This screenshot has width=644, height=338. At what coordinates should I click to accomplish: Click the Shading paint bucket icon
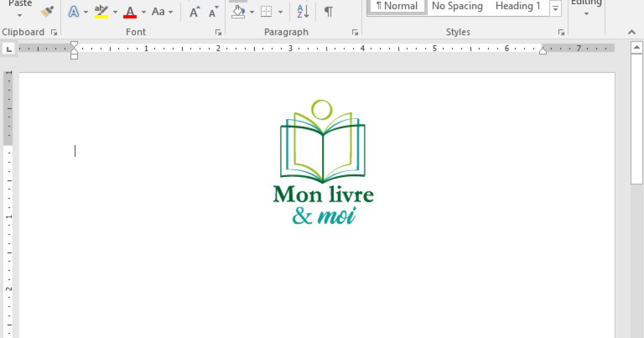(239, 11)
